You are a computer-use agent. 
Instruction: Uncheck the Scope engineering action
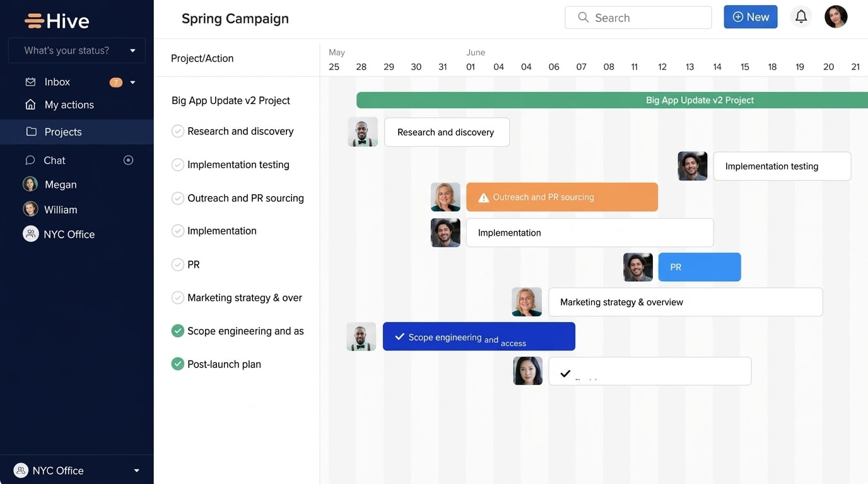[178, 331]
